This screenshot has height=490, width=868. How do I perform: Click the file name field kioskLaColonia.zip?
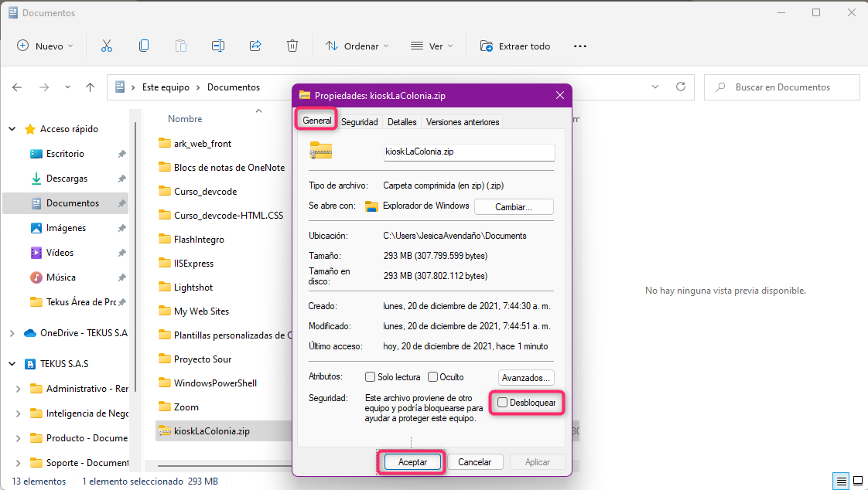468,152
